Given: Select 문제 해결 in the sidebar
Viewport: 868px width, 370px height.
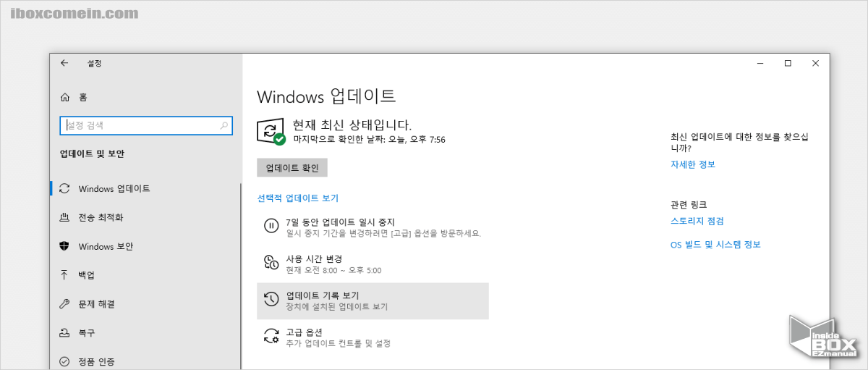Looking at the screenshot, I should (x=145, y=304).
